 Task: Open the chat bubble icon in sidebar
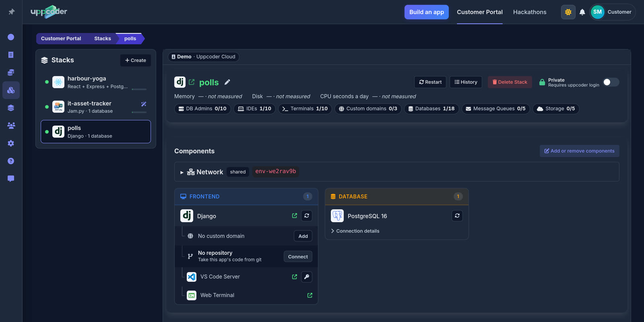tap(11, 179)
